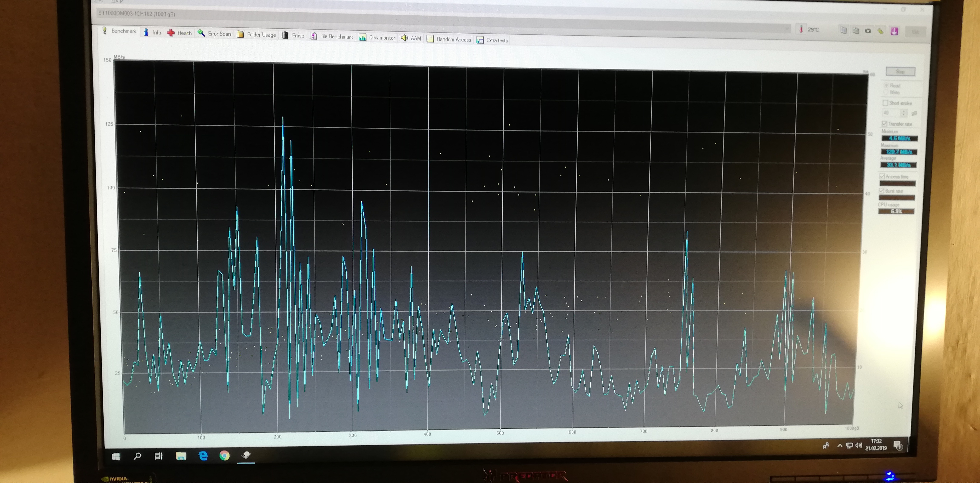980x483 pixels.
Task: Enable the Short stroke checkbox
Action: (x=885, y=103)
